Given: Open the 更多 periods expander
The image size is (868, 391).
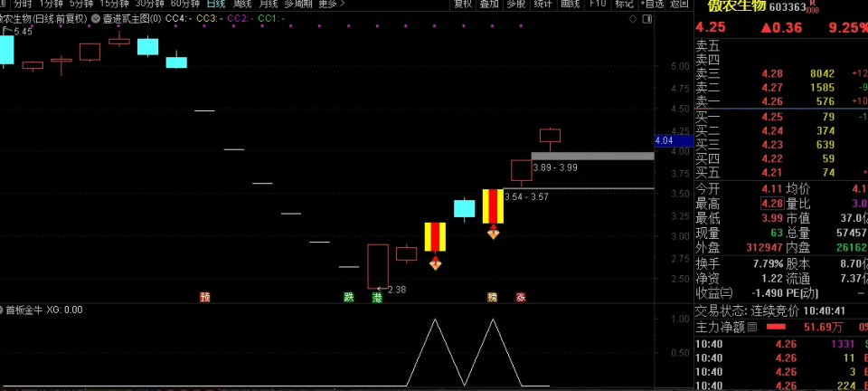Looking at the screenshot, I should pyautogui.click(x=331, y=4).
